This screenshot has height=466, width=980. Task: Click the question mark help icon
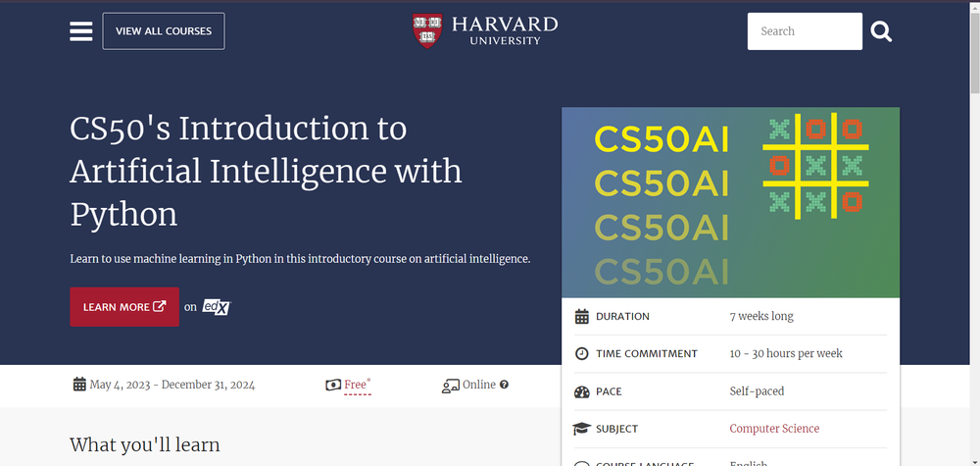[505, 385]
